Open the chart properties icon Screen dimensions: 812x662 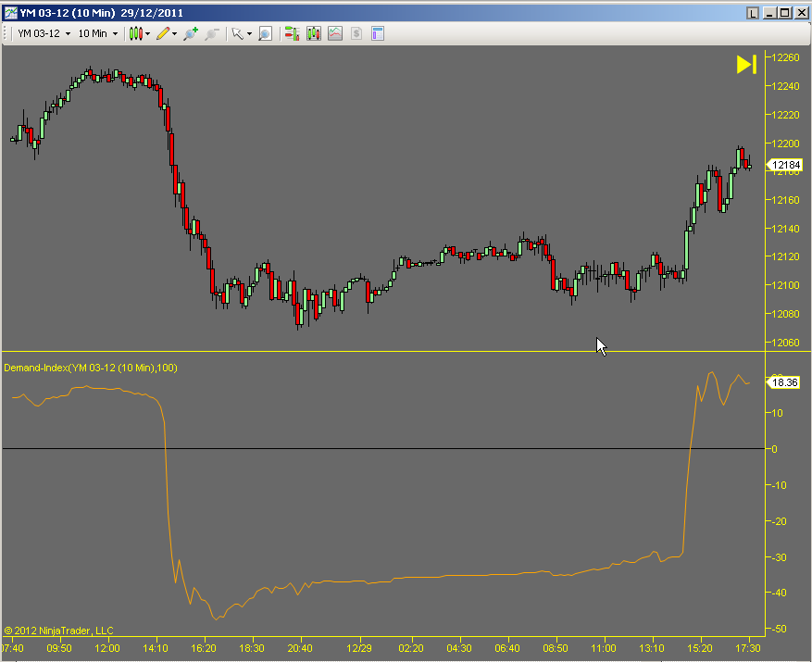(x=378, y=33)
